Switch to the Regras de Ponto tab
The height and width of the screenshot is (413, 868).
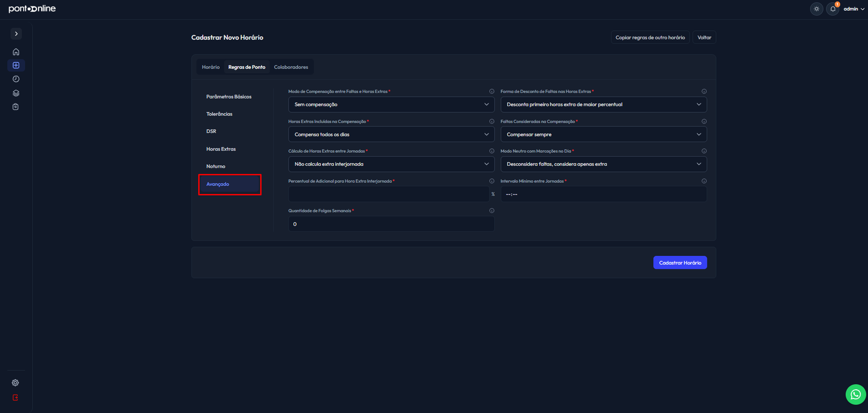coord(247,67)
